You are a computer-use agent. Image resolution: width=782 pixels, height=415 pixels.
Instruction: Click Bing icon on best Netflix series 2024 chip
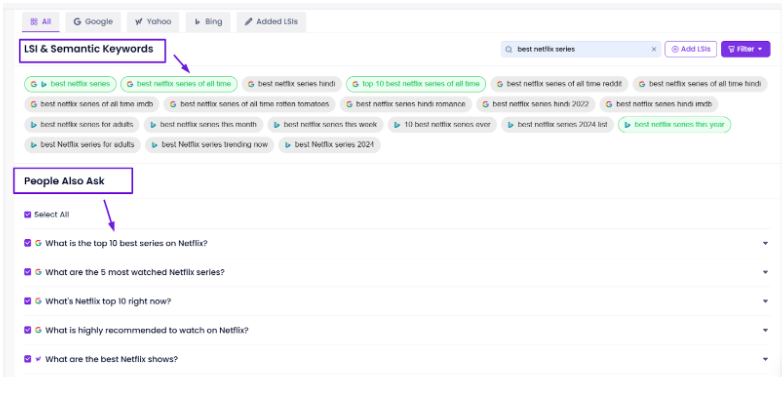tap(288, 145)
